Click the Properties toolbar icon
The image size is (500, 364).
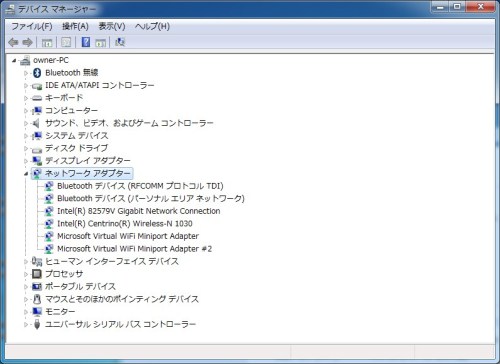click(x=66, y=42)
